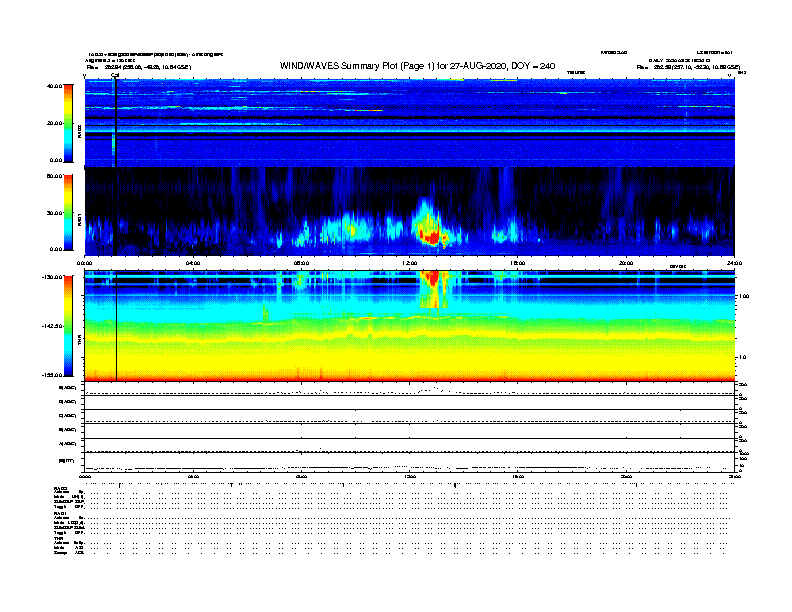
Task: Select the 30.00 value on RAD1 scale
Action: point(54,213)
